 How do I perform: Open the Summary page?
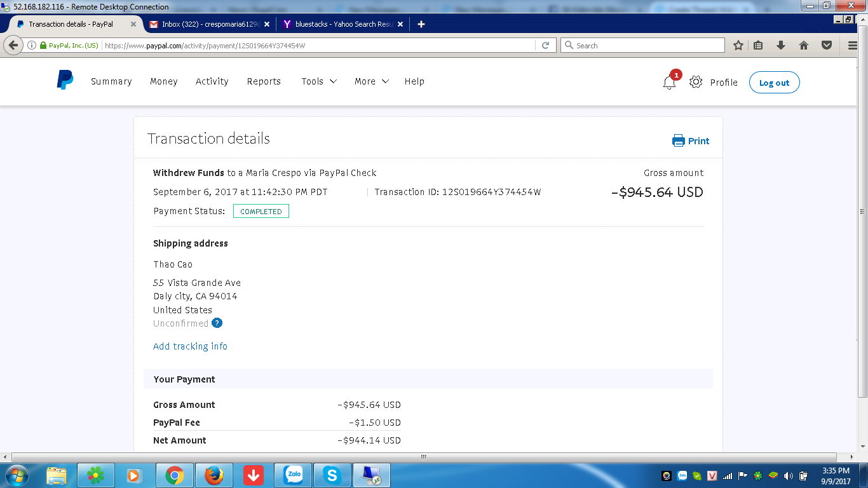coord(111,81)
